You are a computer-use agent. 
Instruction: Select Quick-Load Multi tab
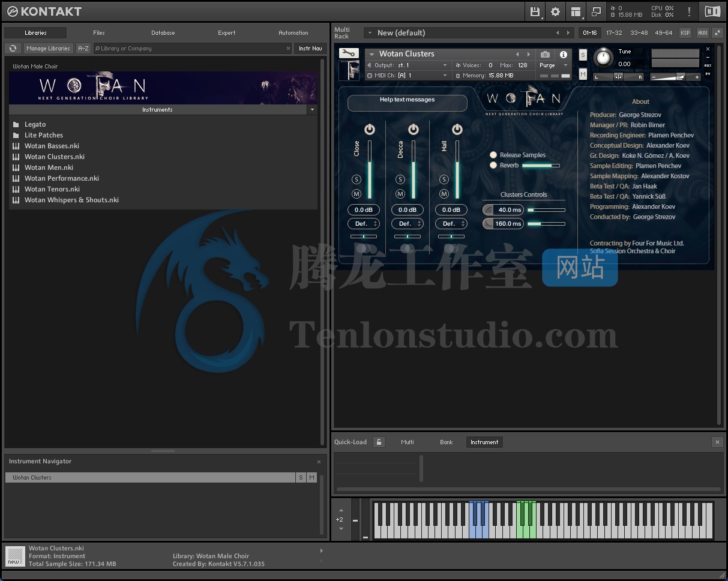pos(408,442)
